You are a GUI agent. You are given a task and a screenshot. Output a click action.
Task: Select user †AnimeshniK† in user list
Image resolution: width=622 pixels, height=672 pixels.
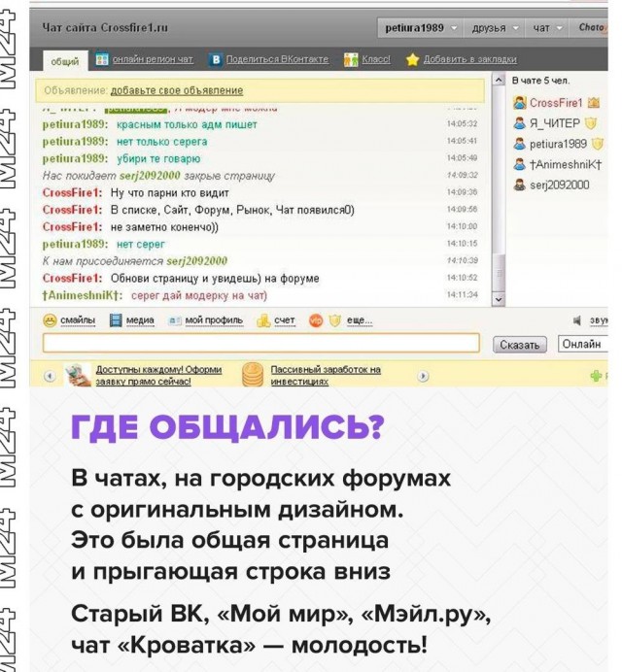566,164
